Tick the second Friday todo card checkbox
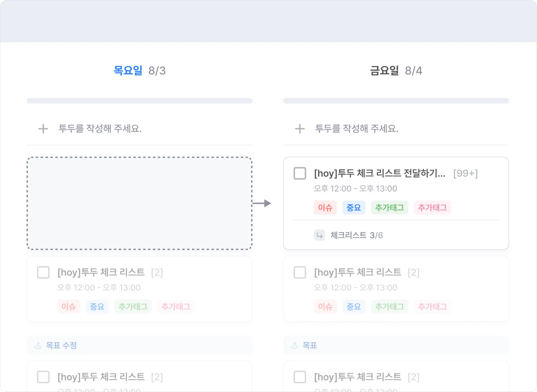The height and width of the screenshot is (392, 537). 300,272
